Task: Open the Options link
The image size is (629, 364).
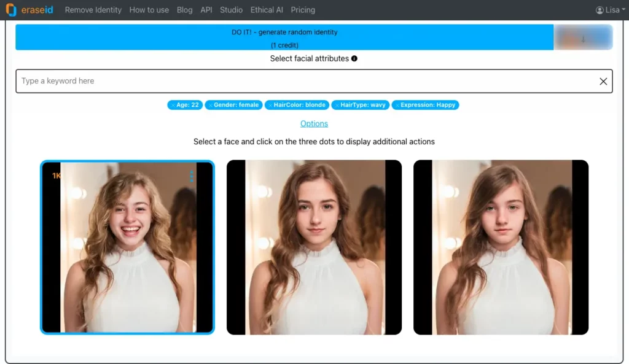Action: tap(314, 123)
